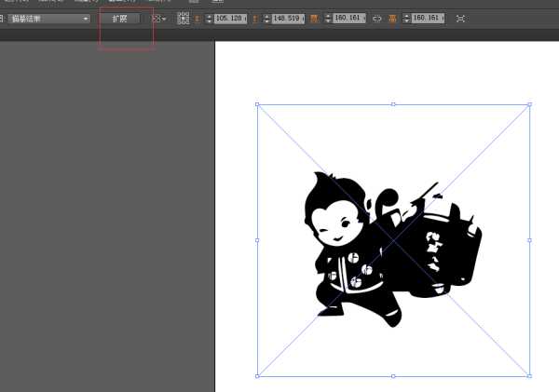Click the top-center selection handle
The image size is (559, 392).
pos(393,104)
